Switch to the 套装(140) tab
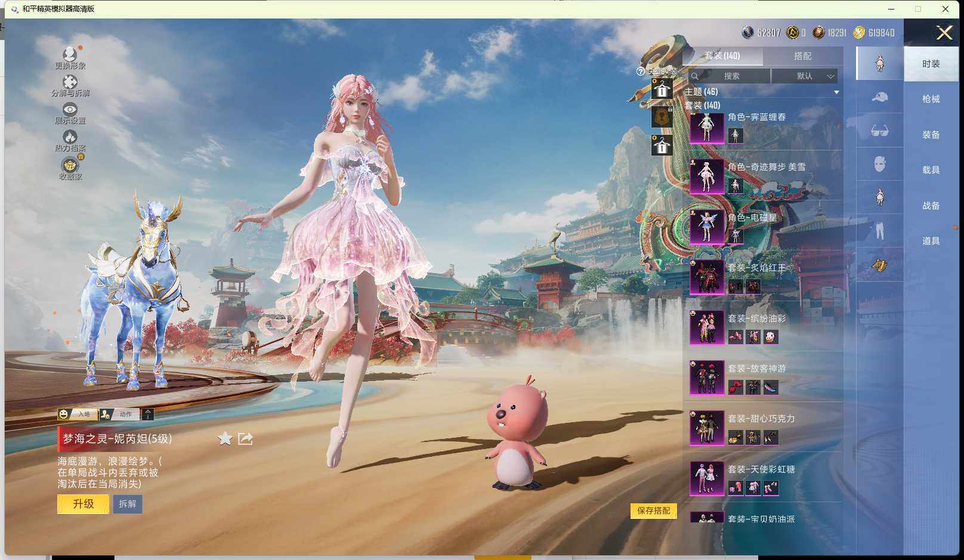The width and height of the screenshot is (964, 560). 722,56
